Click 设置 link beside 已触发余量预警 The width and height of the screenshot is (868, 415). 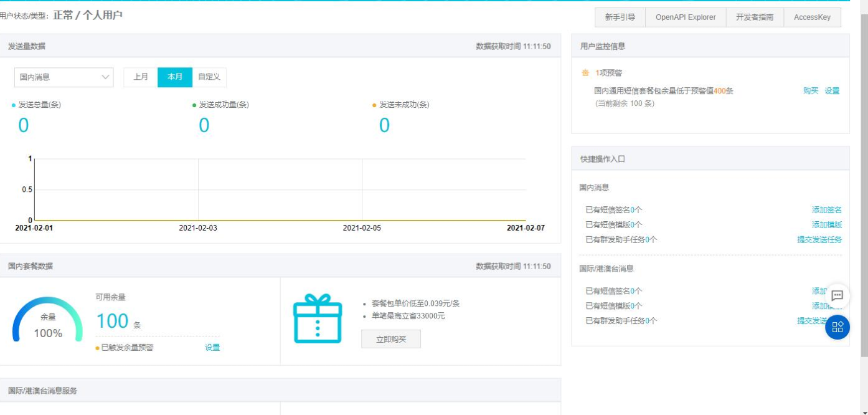(x=212, y=348)
